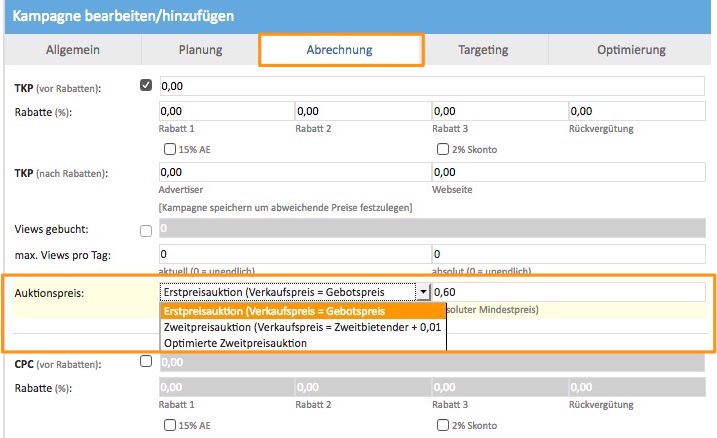
Task: Pick Optimierte Zweitpreisauktion option
Action: pyautogui.click(x=303, y=343)
